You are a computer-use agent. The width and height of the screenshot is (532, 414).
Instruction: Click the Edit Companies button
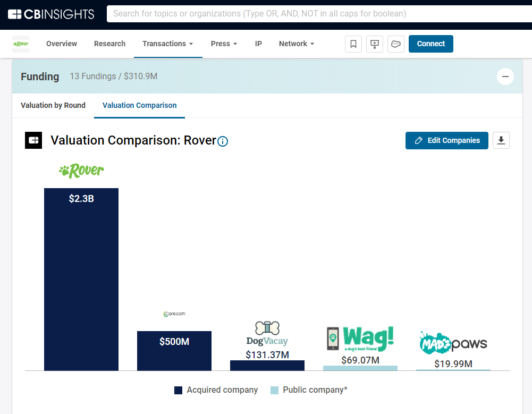point(446,140)
